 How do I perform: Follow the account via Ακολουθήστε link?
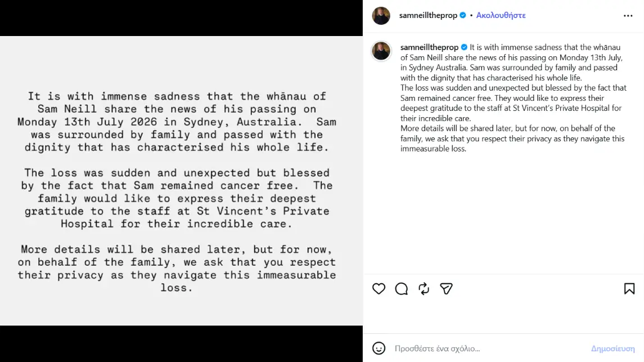pyautogui.click(x=501, y=15)
